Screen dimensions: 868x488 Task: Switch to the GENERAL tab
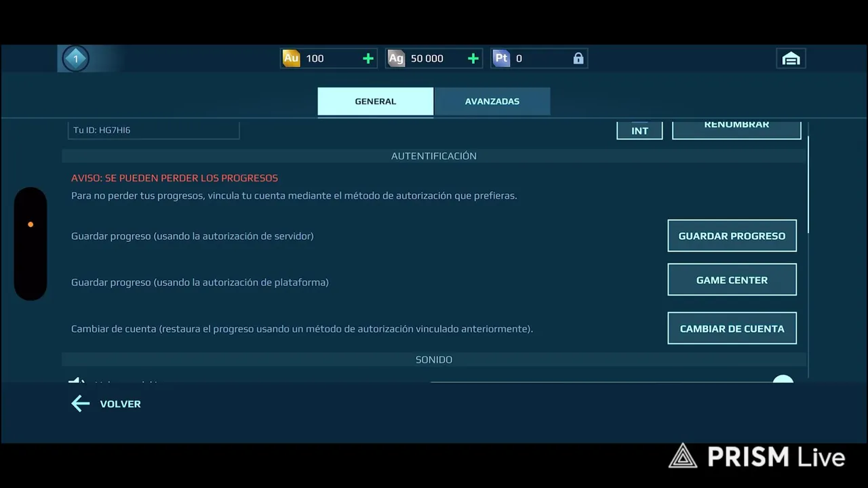(x=376, y=102)
